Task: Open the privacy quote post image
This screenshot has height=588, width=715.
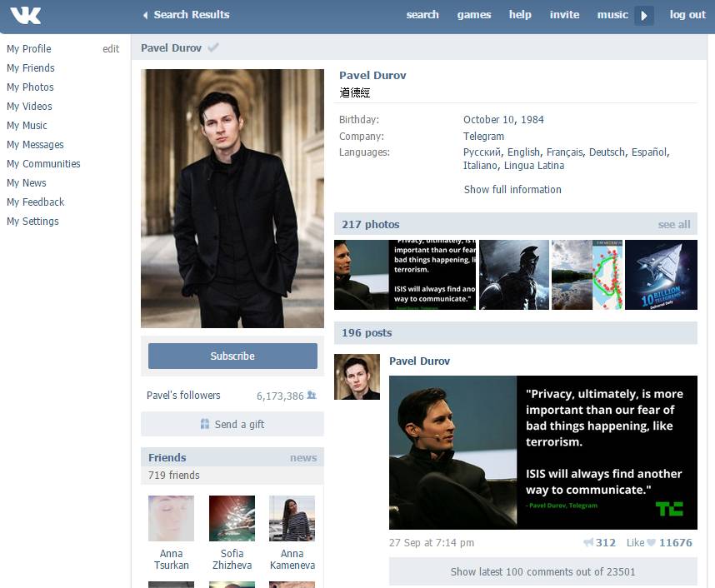Action: (x=543, y=452)
